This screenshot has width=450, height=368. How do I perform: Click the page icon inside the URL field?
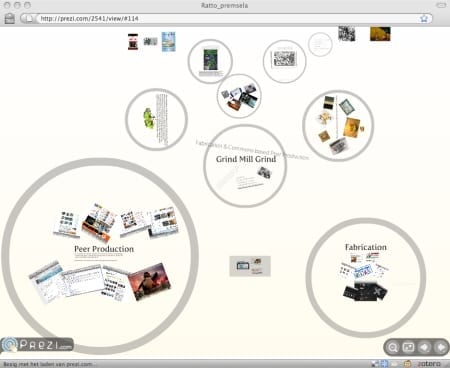(x=29, y=18)
